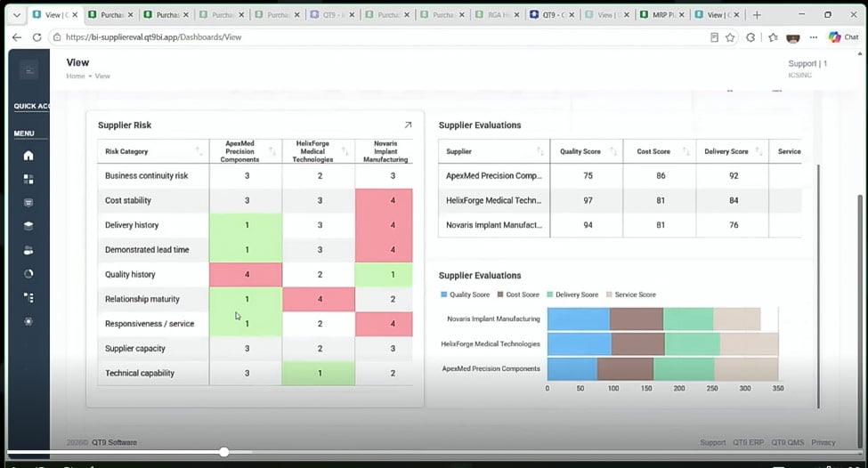The height and width of the screenshot is (468, 868).
Task: Reload the page with refresh icon
Action: coord(37,37)
